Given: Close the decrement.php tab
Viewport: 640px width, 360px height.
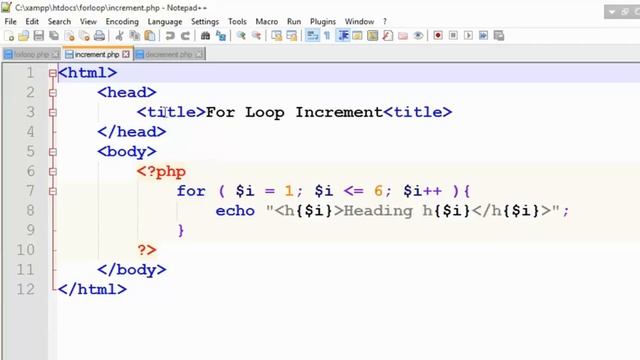Looking at the screenshot, I should (x=199, y=54).
